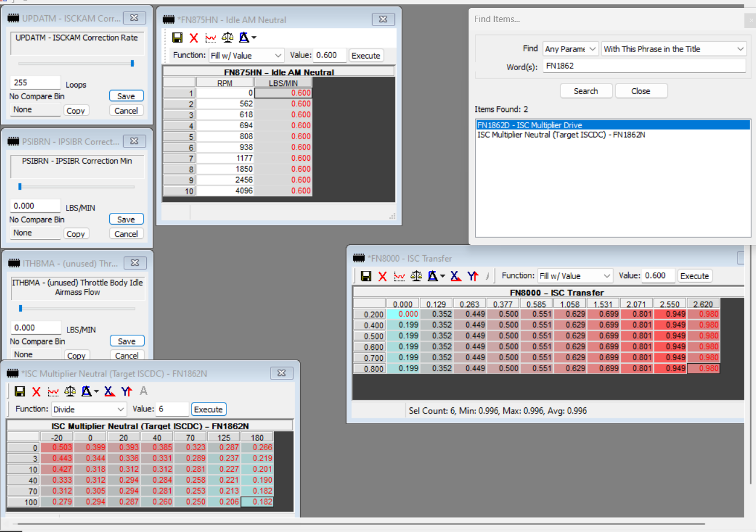Expand the 'With This Phrase in the Title' dropdown
The image size is (756, 532).
(x=674, y=49)
